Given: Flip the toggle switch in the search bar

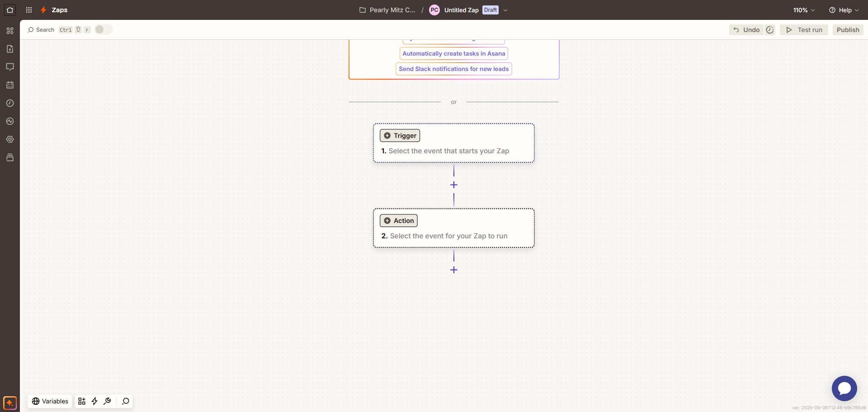Looking at the screenshot, I should (103, 29).
